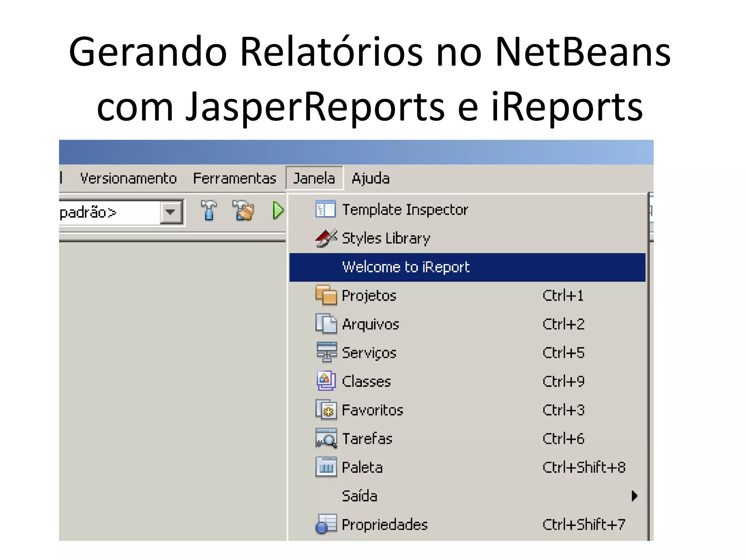
Task: Select Saída in Janela menu
Action: (467, 496)
